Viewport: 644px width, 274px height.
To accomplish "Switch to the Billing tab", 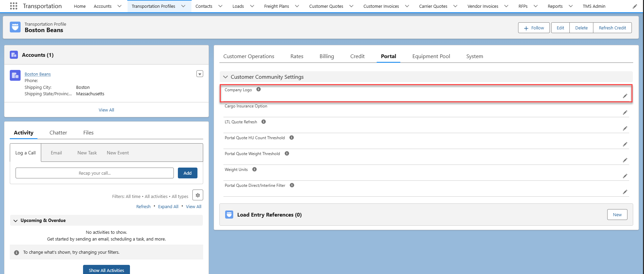I will coord(327,56).
